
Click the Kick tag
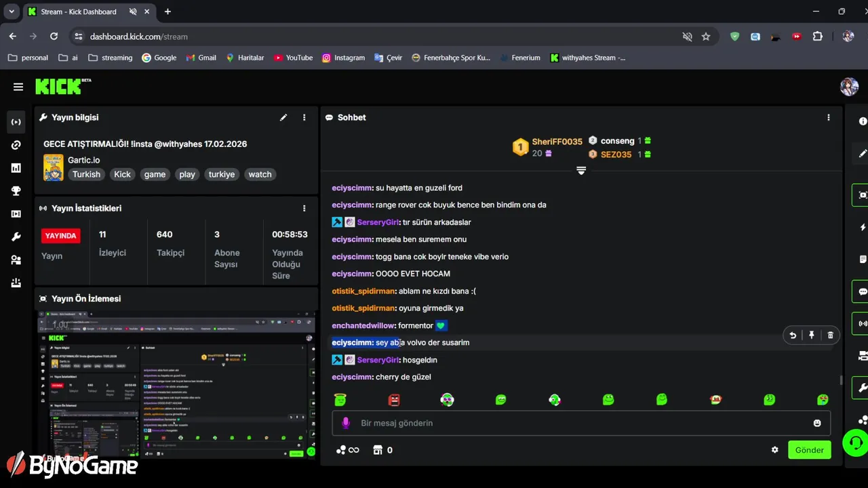123,174
